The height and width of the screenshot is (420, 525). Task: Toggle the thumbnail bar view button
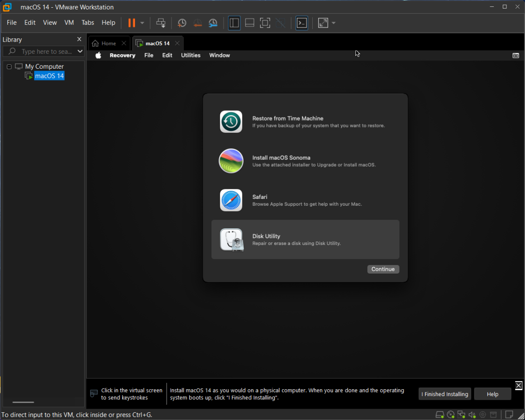(x=249, y=23)
